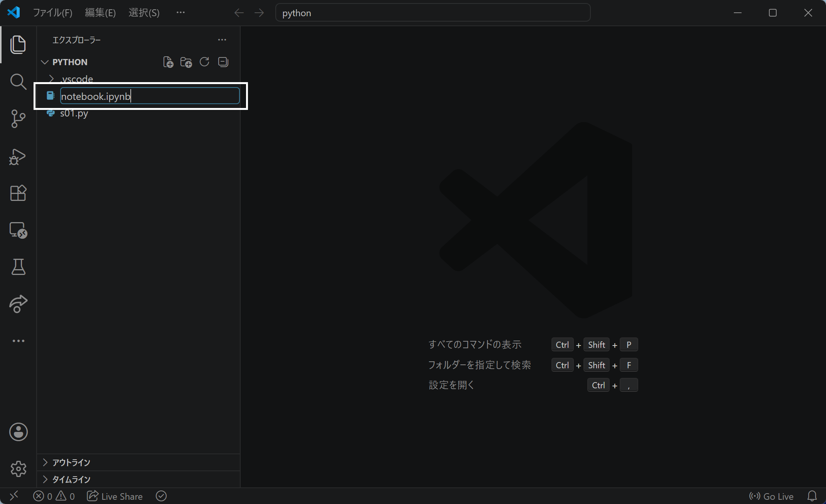Show additional activity bar views ellipsis
The image size is (826, 504).
[x=18, y=341]
